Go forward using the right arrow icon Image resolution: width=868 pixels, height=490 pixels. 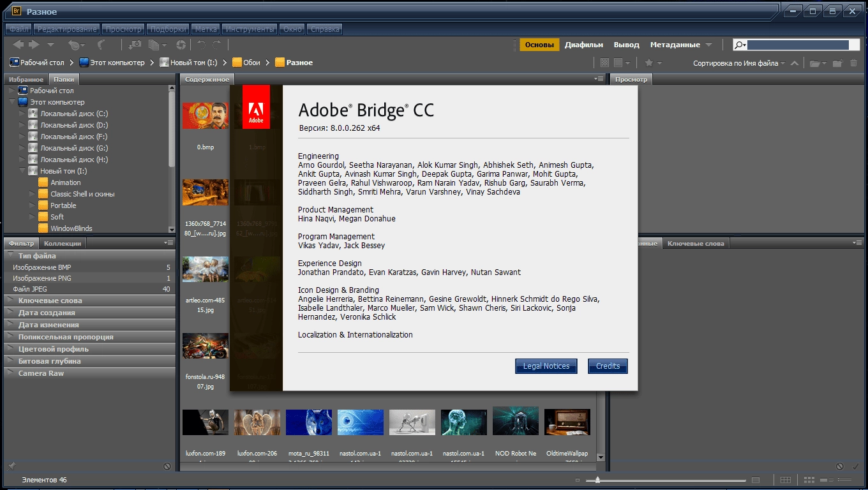click(x=34, y=45)
